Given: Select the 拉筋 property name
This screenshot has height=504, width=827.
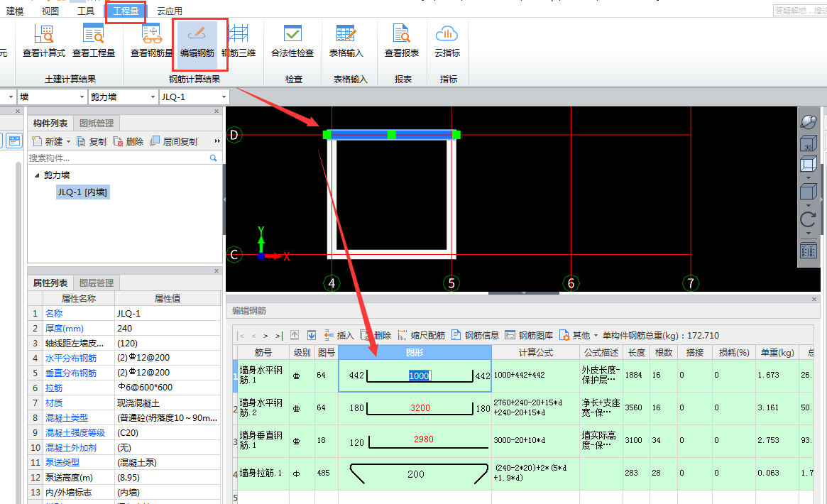Looking at the screenshot, I should pyautogui.click(x=54, y=388).
